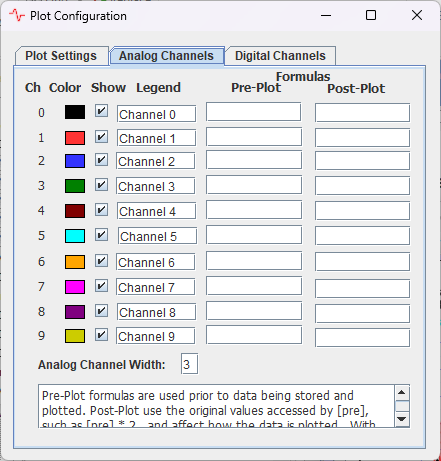The image size is (441, 461).
Task: Select the Analog Channels tab
Action: coord(167,56)
